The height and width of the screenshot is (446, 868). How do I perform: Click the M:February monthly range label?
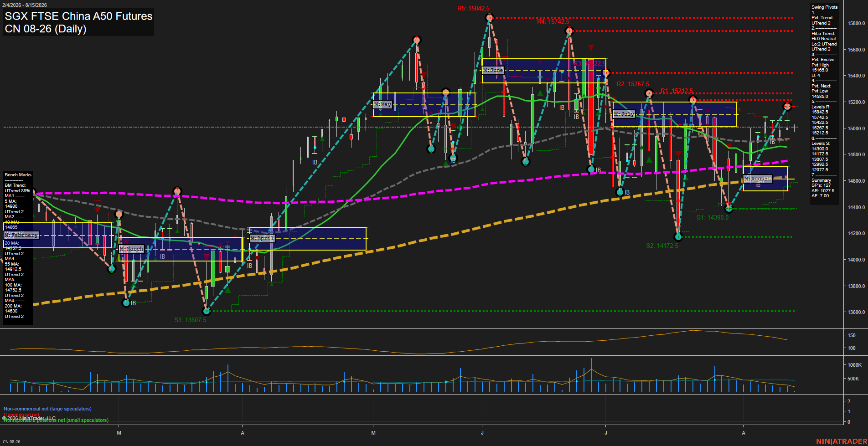coord(21,235)
